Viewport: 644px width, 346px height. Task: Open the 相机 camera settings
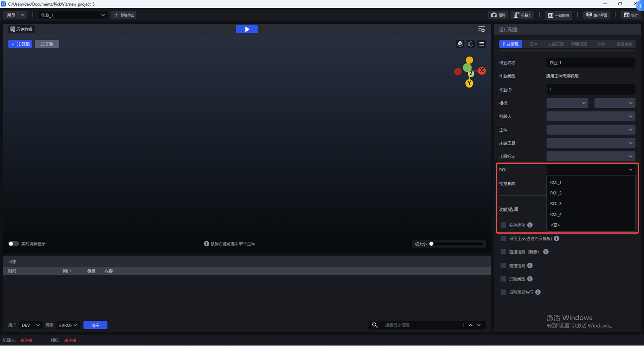click(x=498, y=15)
